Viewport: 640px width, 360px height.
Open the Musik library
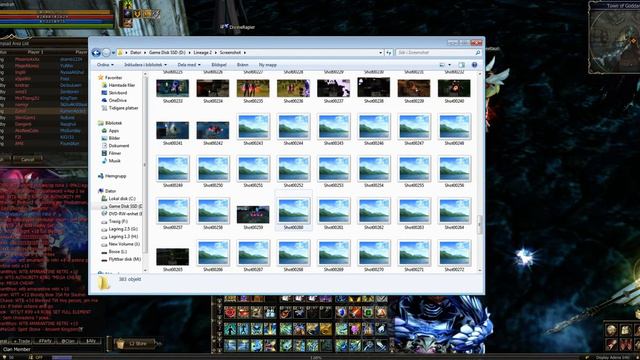(111, 161)
